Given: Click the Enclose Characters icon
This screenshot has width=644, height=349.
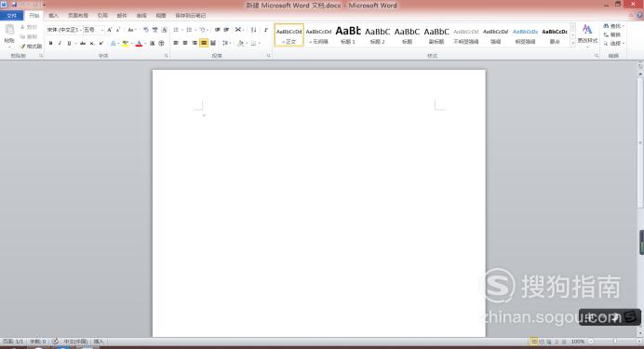Looking at the screenshot, I should [161, 43].
